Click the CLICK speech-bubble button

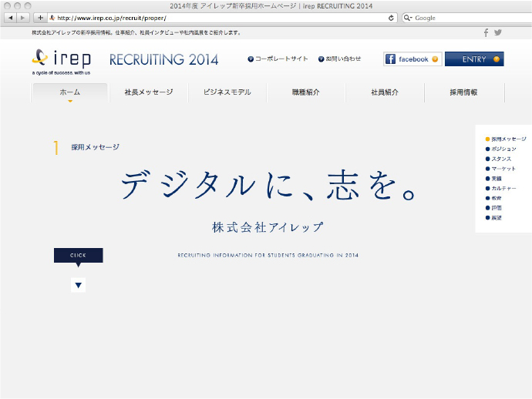pos(79,255)
